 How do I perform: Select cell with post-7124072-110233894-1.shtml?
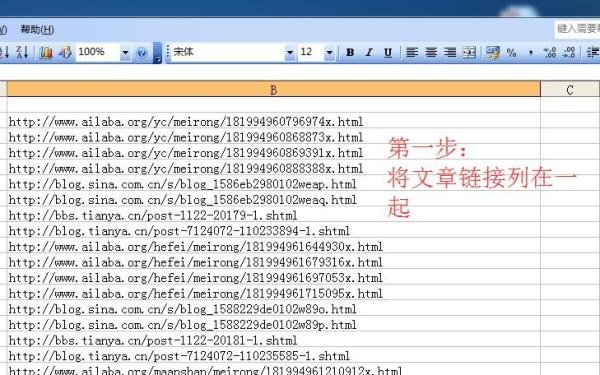pyautogui.click(x=274, y=231)
